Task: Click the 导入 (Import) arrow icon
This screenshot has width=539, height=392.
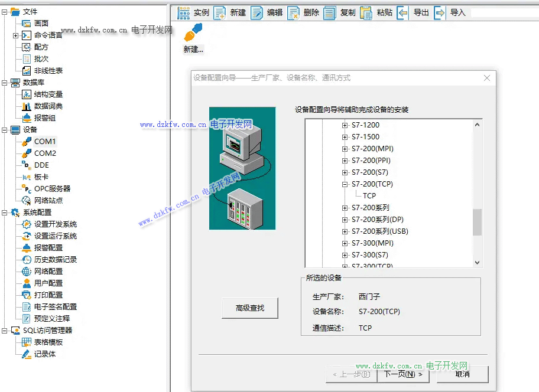Action: (440, 12)
